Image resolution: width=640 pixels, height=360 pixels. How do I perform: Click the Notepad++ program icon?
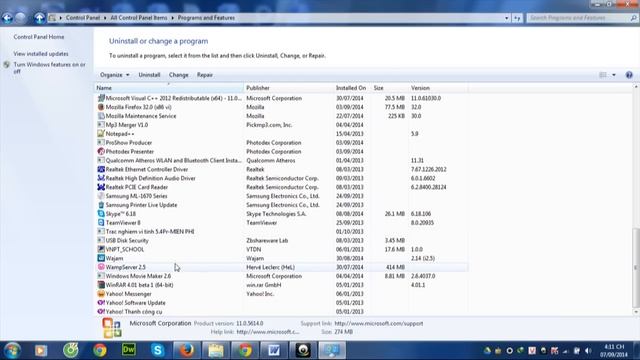101,133
